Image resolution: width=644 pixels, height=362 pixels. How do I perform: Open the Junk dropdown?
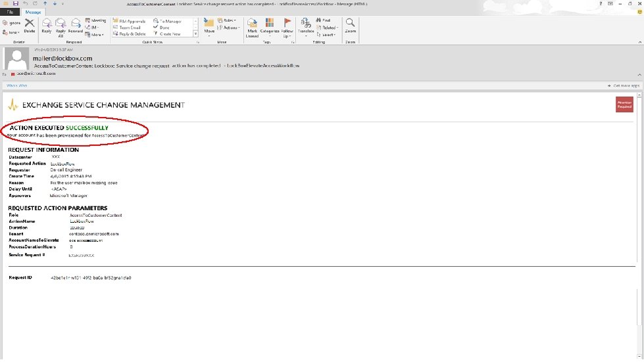click(x=11, y=32)
